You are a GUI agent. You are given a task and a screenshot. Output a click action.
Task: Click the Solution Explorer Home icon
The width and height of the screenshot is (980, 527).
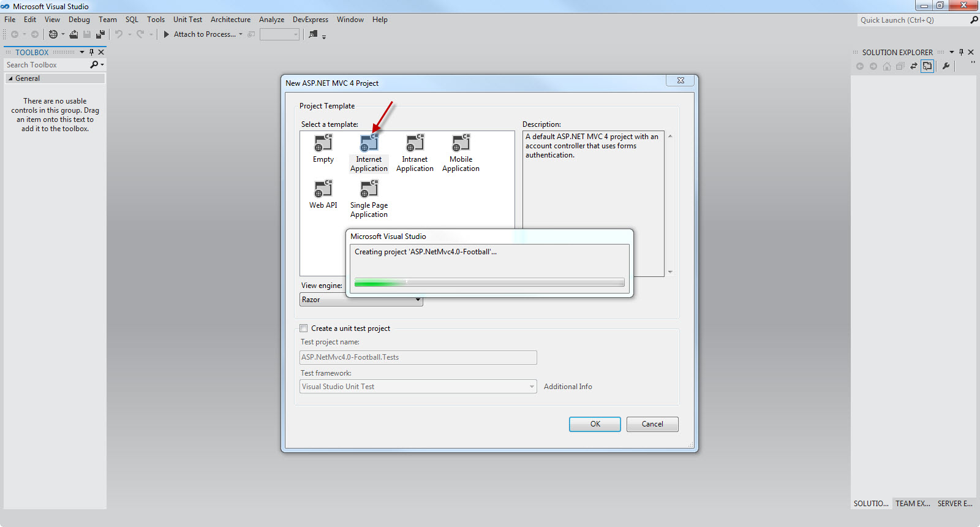tap(887, 66)
